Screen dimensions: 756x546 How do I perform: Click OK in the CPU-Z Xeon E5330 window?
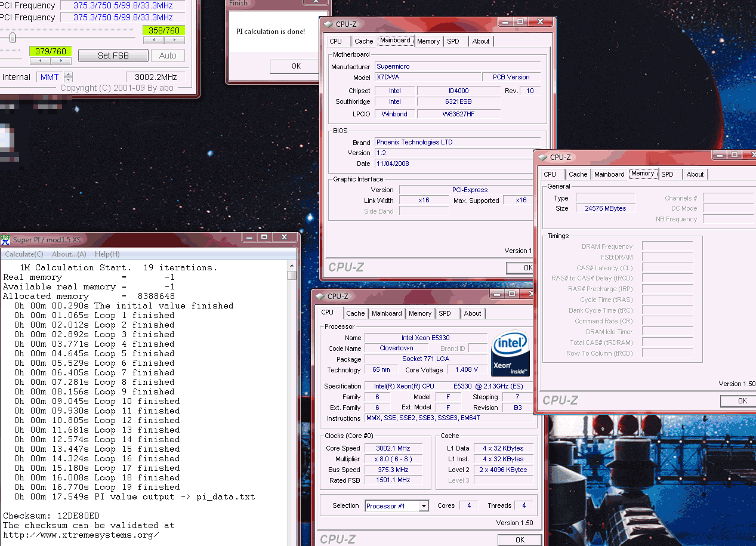(x=520, y=539)
